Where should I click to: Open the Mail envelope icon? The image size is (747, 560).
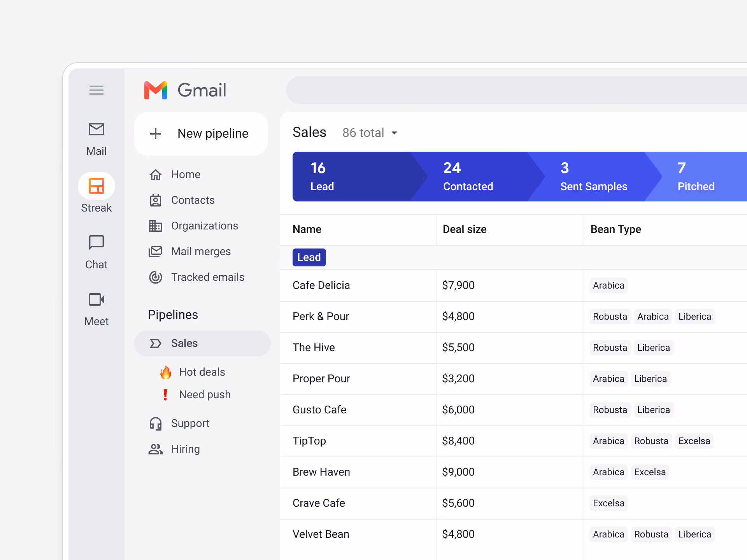tap(96, 129)
